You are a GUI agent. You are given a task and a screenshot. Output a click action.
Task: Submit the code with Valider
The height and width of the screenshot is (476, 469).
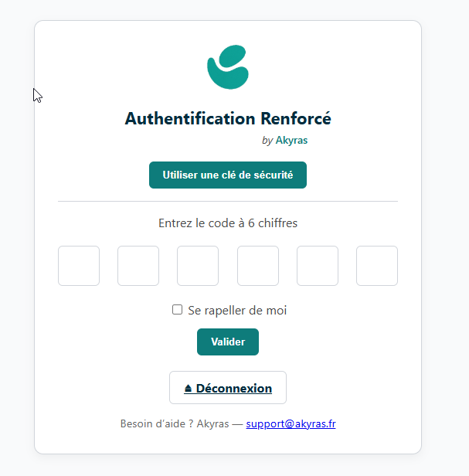(228, 342)
